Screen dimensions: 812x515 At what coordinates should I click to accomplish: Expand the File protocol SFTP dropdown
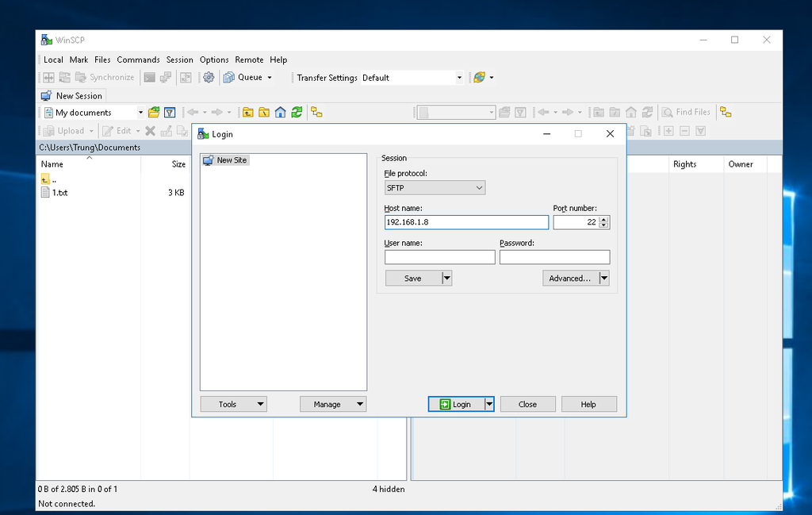pos(435,188)
